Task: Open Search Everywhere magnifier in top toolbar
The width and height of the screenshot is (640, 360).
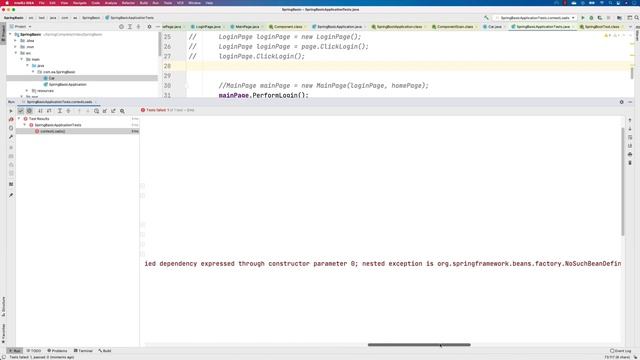Action: click(x=636, y=18)
